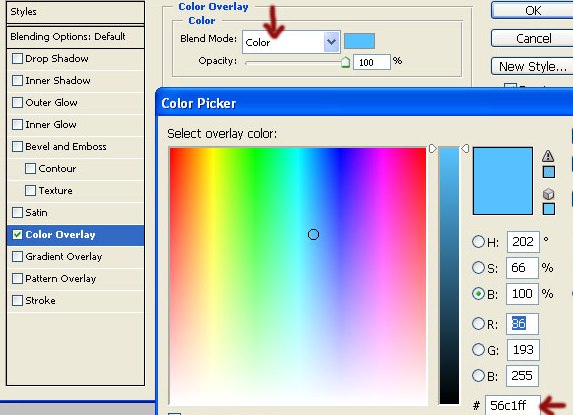Click the Opacity percentage field

372,62
